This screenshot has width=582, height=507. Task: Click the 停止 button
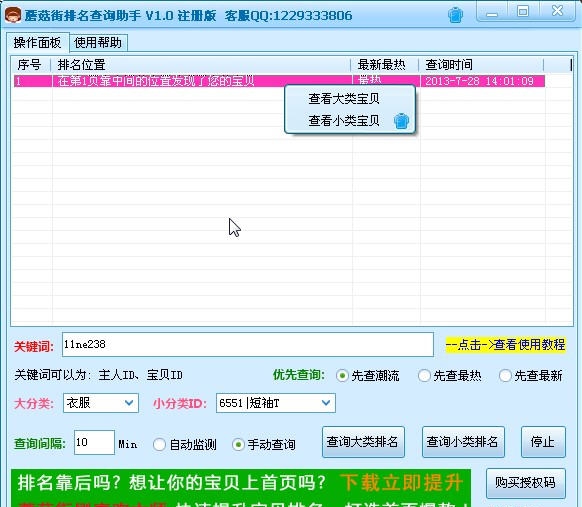point(543,442)
